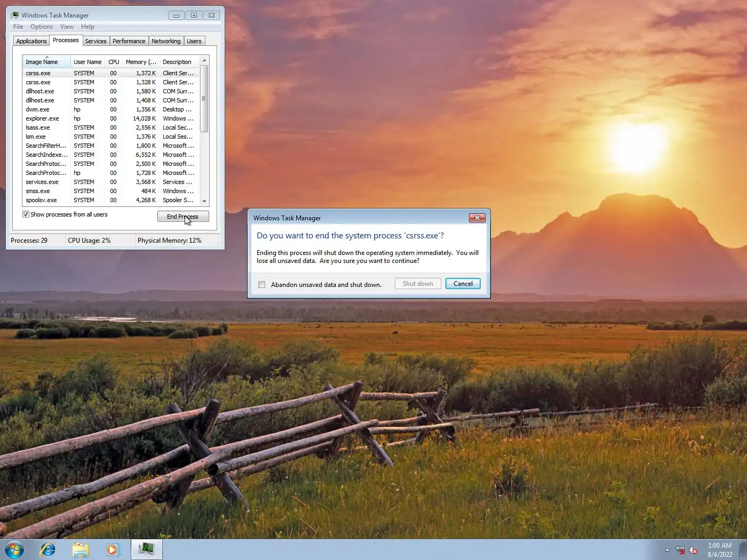Select the Processes tab

(x=66, y=40)
